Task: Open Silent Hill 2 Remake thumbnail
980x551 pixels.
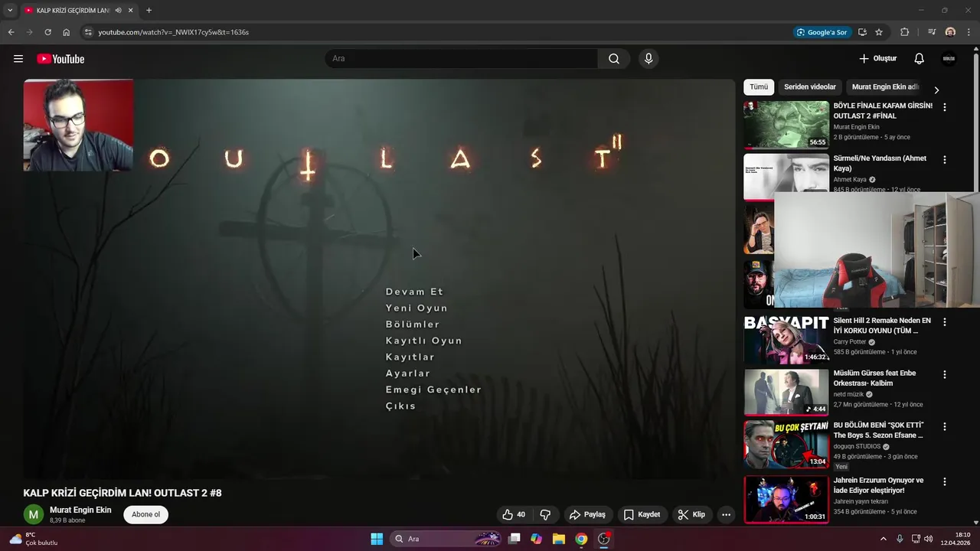Action: (786, 340)
